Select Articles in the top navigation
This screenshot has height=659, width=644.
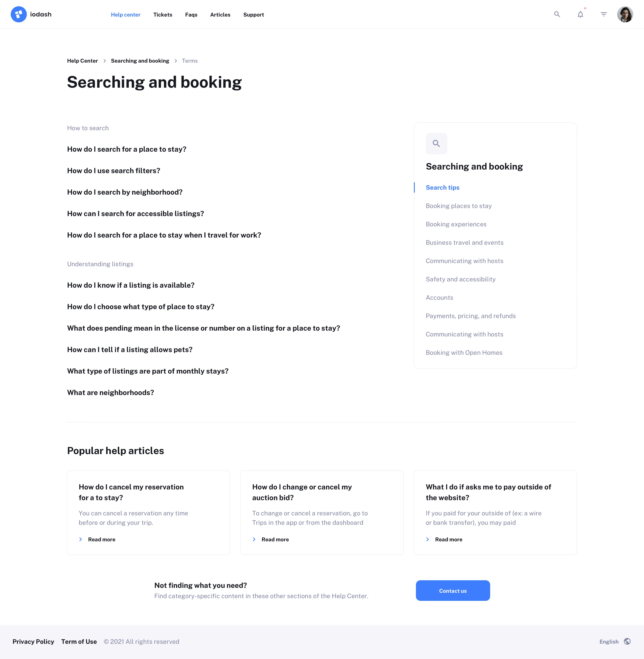click(220, 15)
